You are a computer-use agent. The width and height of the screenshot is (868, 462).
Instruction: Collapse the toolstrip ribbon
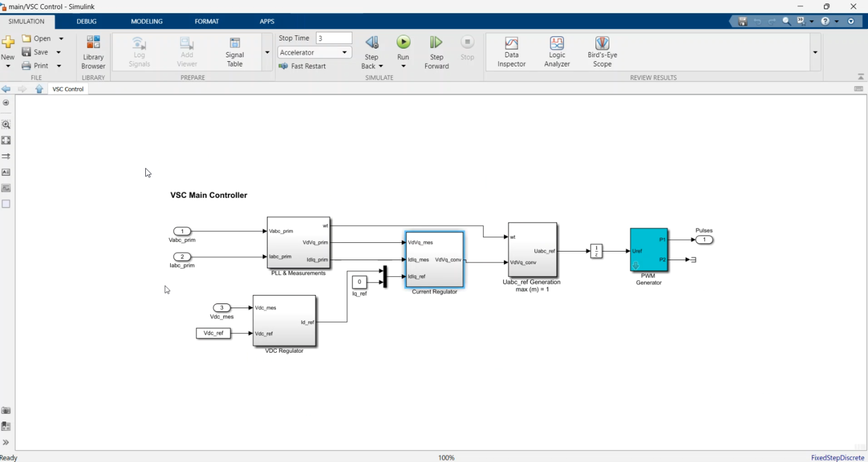(859, 77)
